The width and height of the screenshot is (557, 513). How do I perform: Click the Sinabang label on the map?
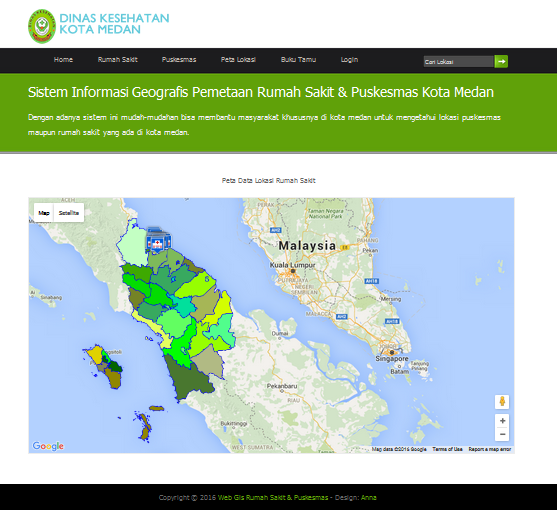pos(51,297)
